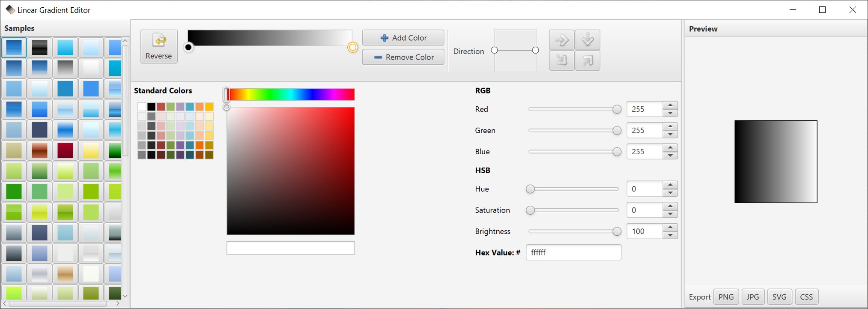Screen dimensions: 868x309
Task: Decrease Brightness value with down arrow
Action: (x=670, y=235)
